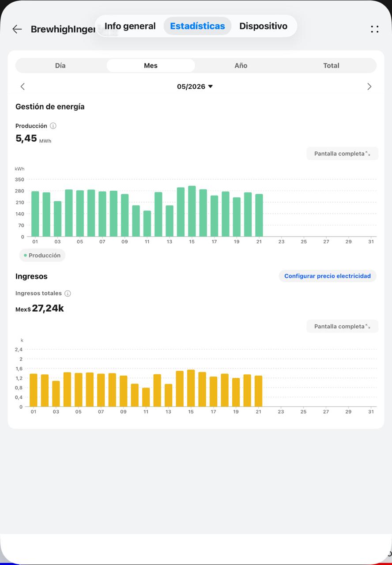Select the day 15 income bar

click(191, 388)
